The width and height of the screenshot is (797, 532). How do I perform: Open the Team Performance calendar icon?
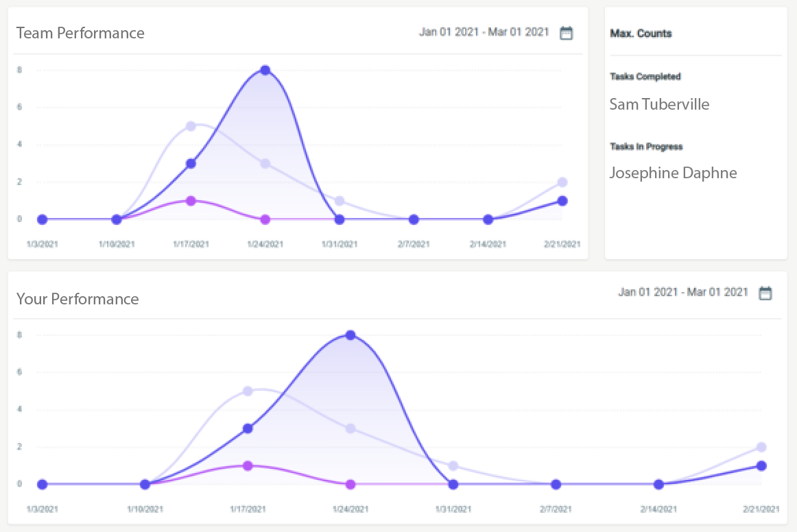pyautogui.click(x=567, y=32)
